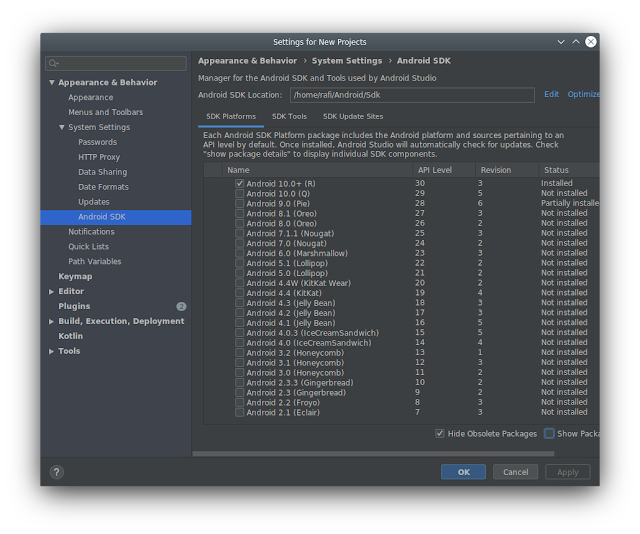Click the Cancel button
640x534 pixels.
(x=516, y=472)
